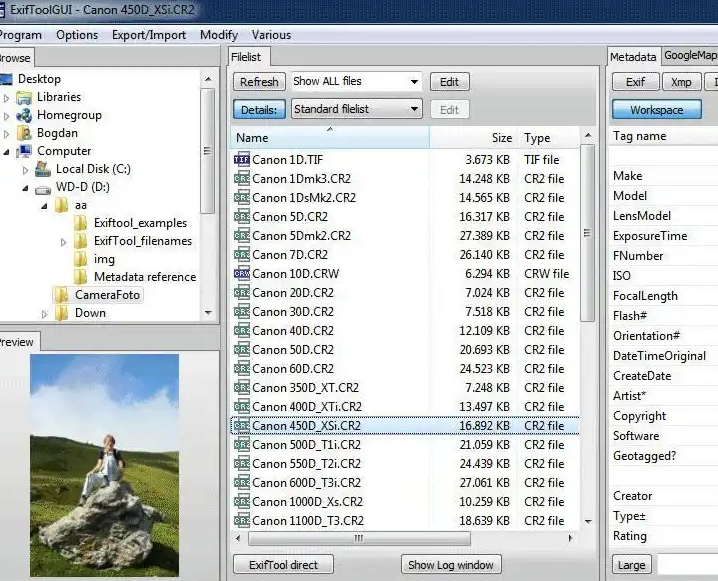The image size is (718, 581).
Task: Click the CR2 icon of Canon 1100D_T3.CR2
Action: click(241, 521)
